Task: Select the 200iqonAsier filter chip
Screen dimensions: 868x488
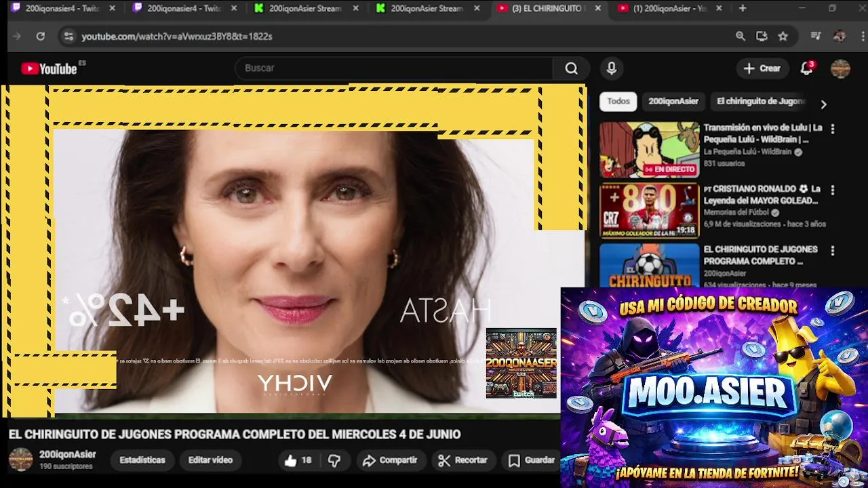Action: click(x=673, y=101)
